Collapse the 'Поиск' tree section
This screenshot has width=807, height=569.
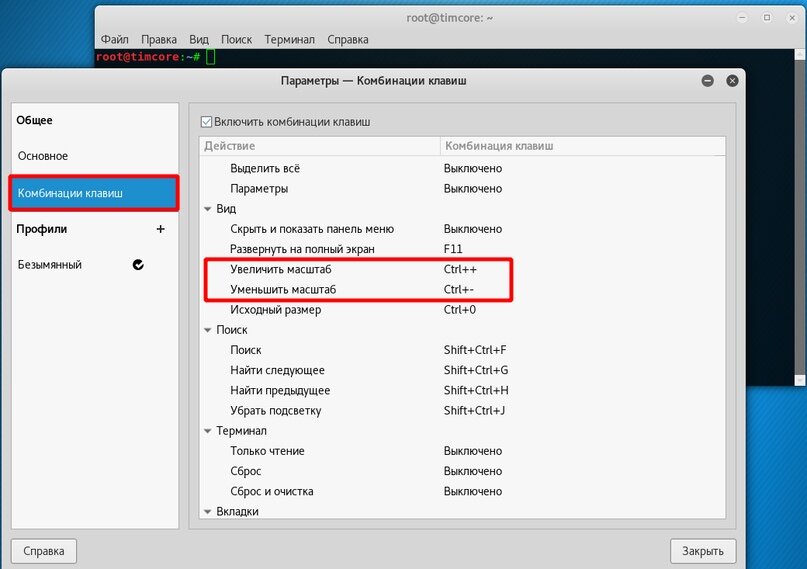pyautogui.click(x=208, y=330)
